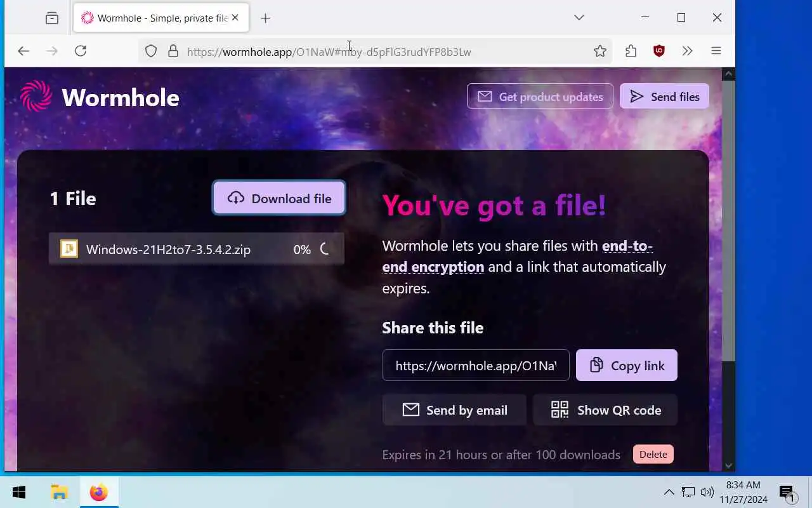The height and width of the screenshot is (508, 812).
Task: Click Get product updates button
Action: [x=540, y=97]
